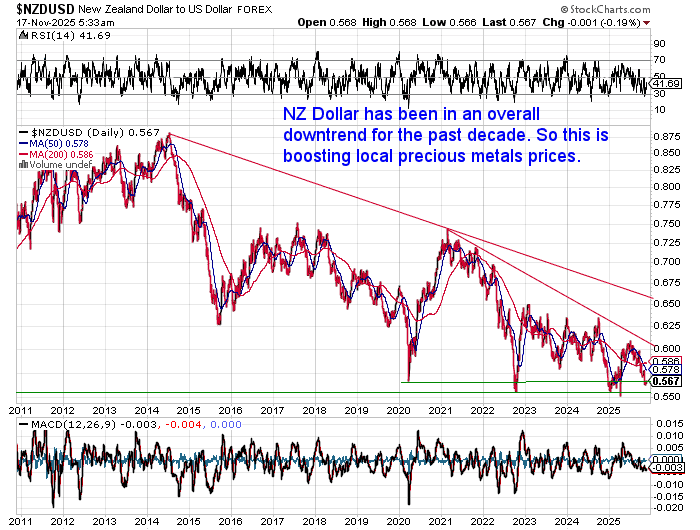Click the volume bars icon in legend
700x530 pixels.
[x=23, y=165]
